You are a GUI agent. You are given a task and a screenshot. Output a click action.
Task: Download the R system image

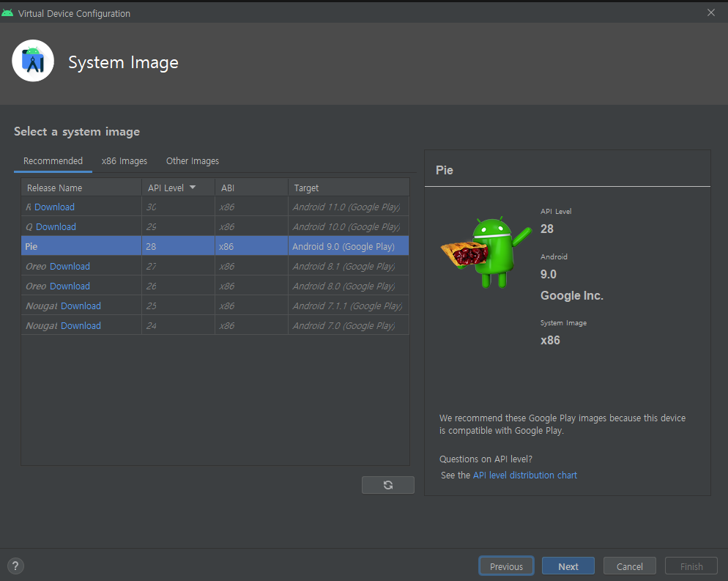point(54,207)
